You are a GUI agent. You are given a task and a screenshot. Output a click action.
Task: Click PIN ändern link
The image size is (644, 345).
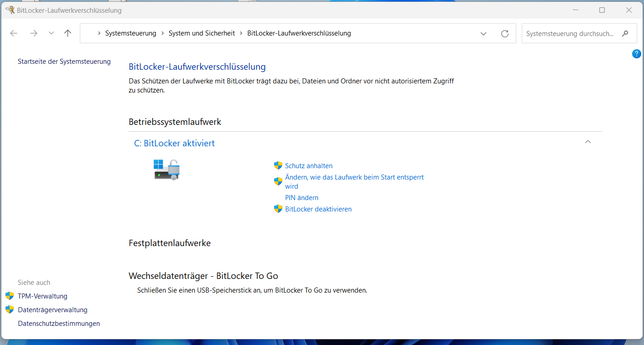pos(301,198)
